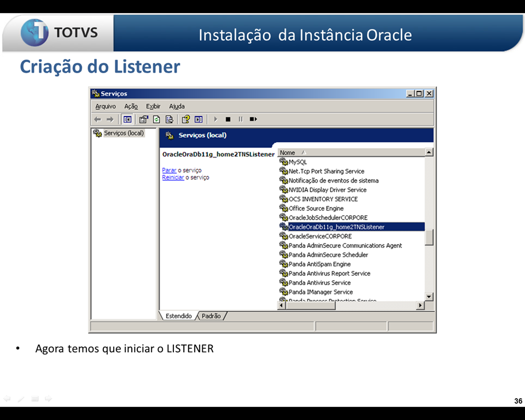Click the TOTVS logo
The height and width of the screenshot is (420, 525).
(x=59, y=32)
